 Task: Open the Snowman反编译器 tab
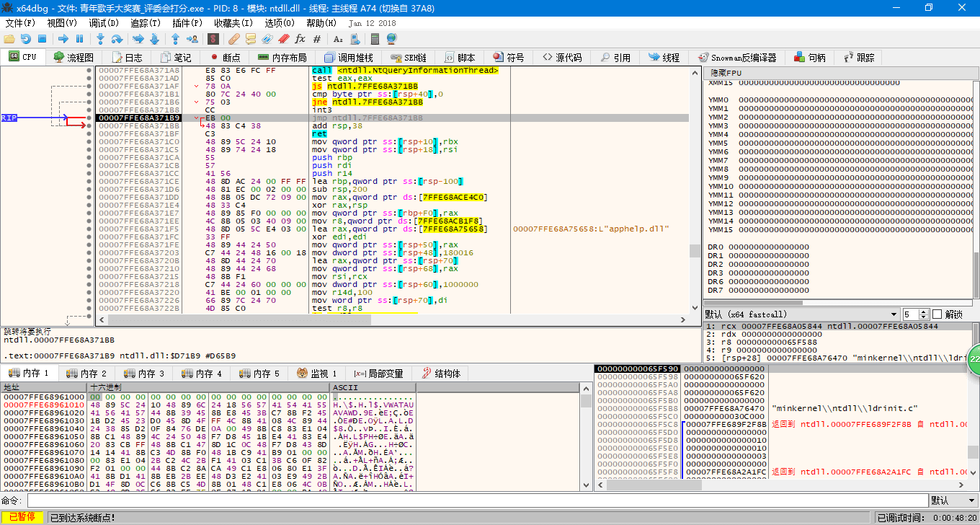pyautogui.click(x=737, y=58)
